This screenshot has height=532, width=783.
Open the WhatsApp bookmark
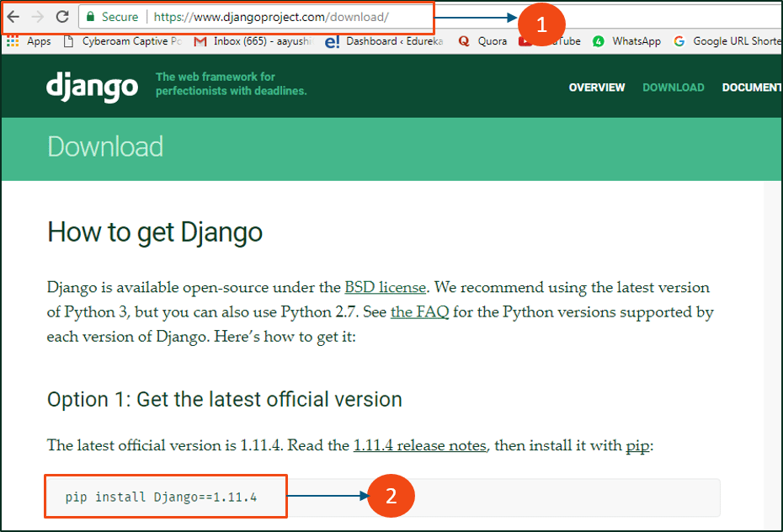[x=626, y=41]
